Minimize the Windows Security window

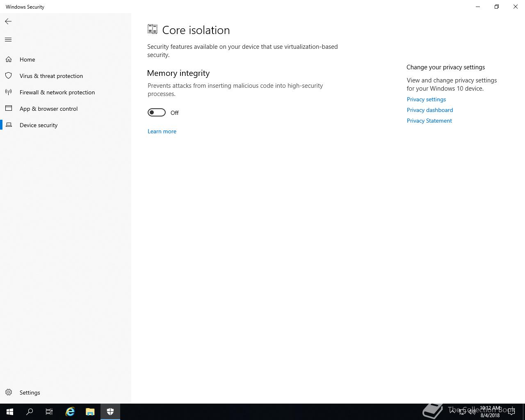pos(478,7)
